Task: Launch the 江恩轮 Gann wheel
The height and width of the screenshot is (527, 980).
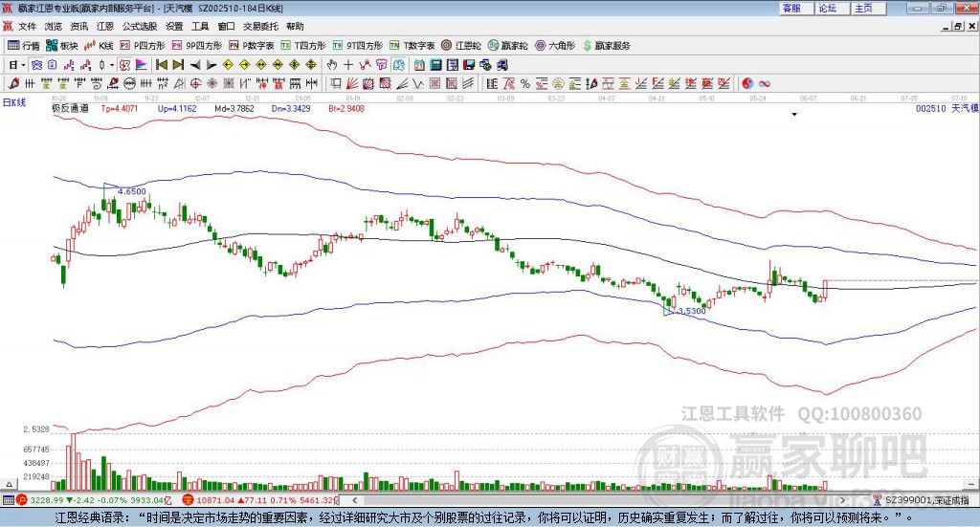Action: (461, 46)
